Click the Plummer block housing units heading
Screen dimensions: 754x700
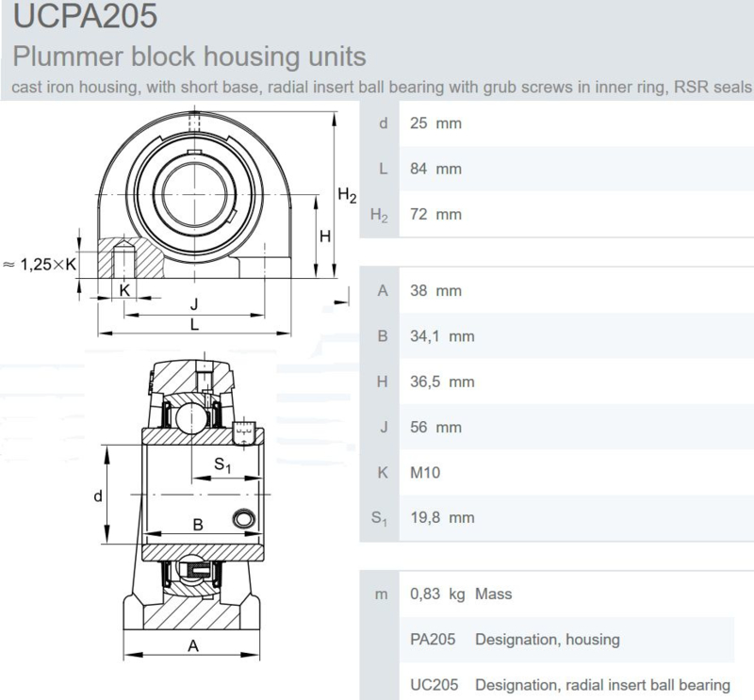pos(188,57)
